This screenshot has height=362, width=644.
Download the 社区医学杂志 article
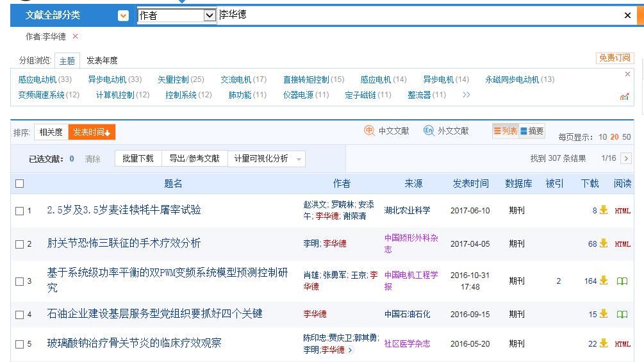pyautogui.click(x=604, y=343)
